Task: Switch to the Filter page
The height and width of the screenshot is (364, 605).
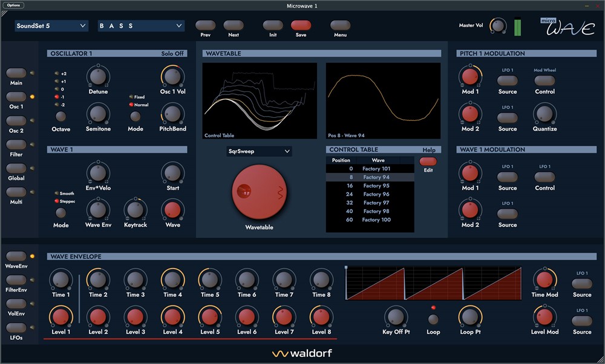Action: [16, 145]
